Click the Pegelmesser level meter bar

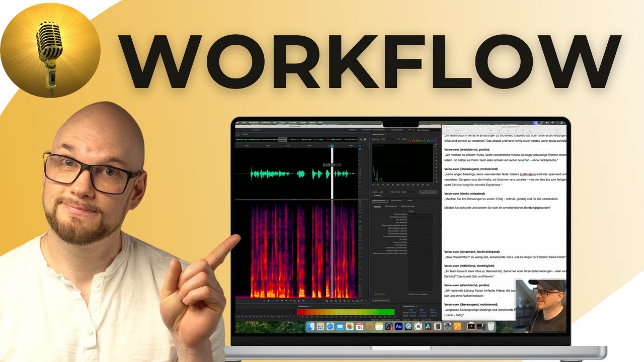coord(346,312)
